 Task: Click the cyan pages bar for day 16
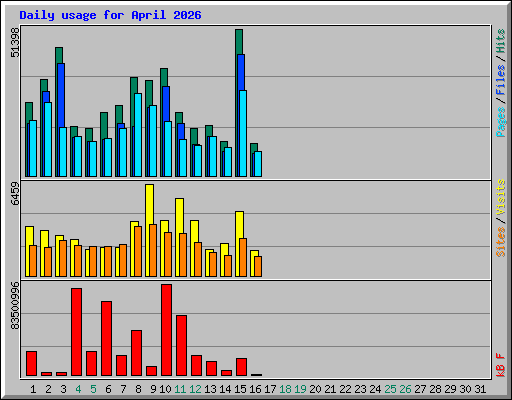coord(258,164)
